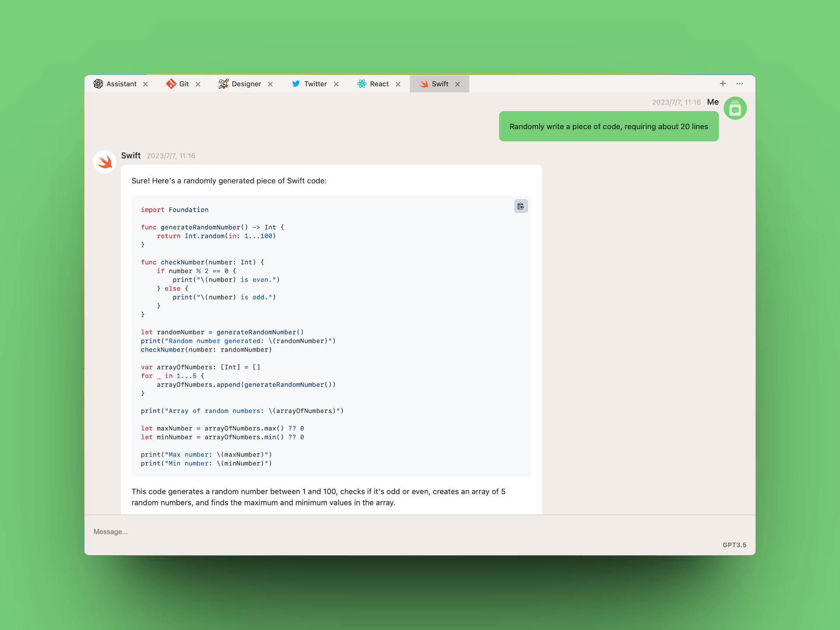Copy the Swift code block
The height and width of the screenshot is (630, 840).
(521, 206)
